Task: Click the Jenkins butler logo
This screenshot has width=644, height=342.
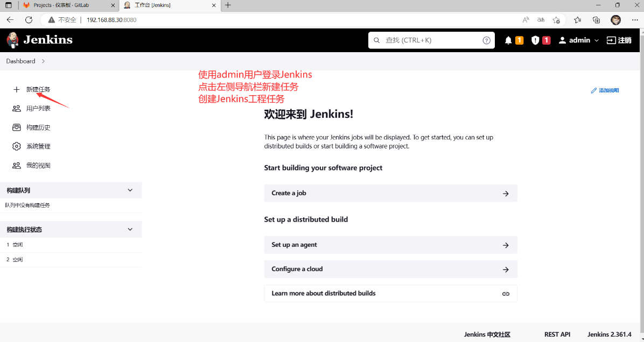Action: (x=13, y=40)
